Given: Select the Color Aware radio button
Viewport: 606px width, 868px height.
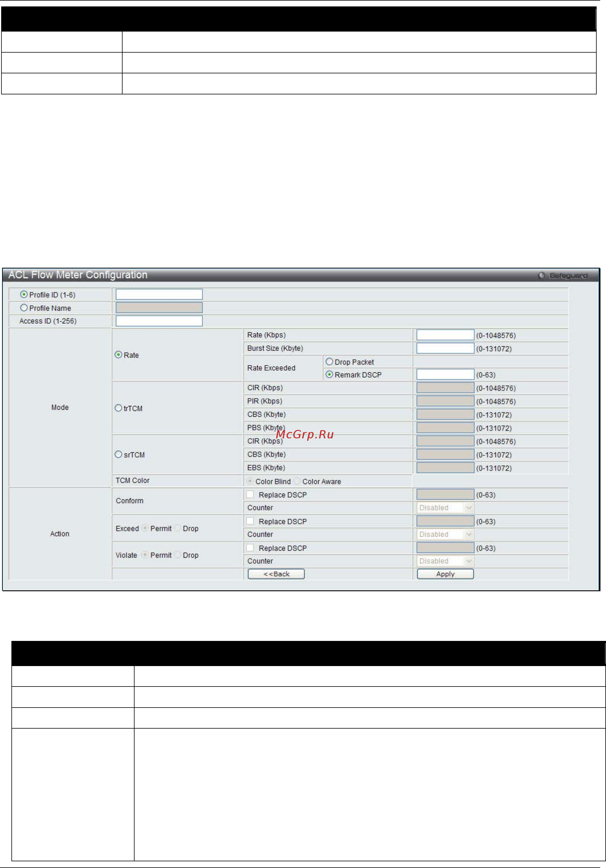Looking at the screenshot, I should [297, 481].
